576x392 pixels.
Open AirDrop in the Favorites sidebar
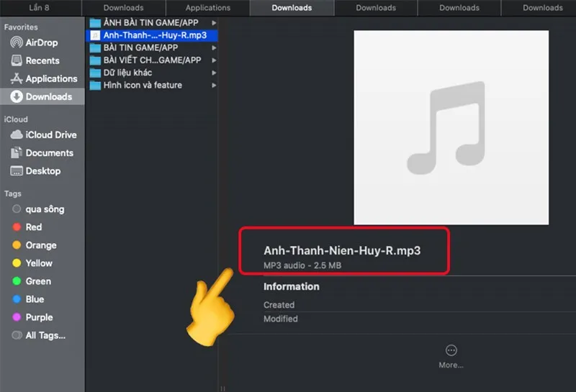pyautogui.click(x=41, y=42)
